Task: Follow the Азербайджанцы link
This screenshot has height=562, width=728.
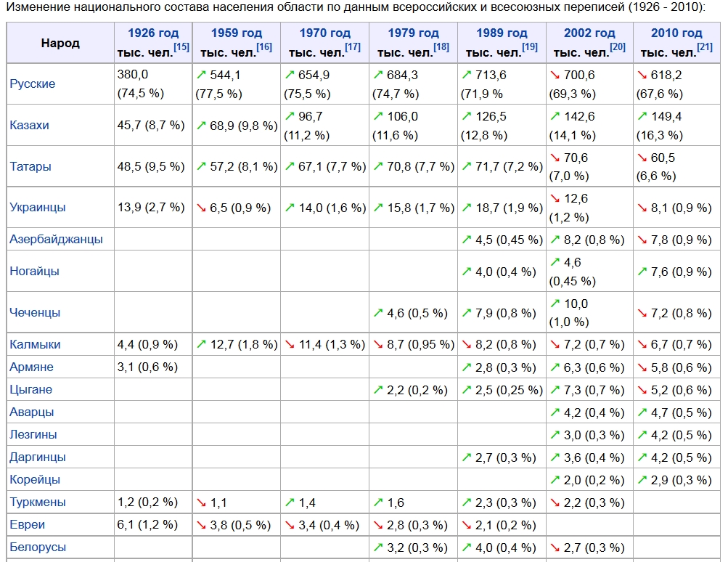Action: tap(57, 240)
